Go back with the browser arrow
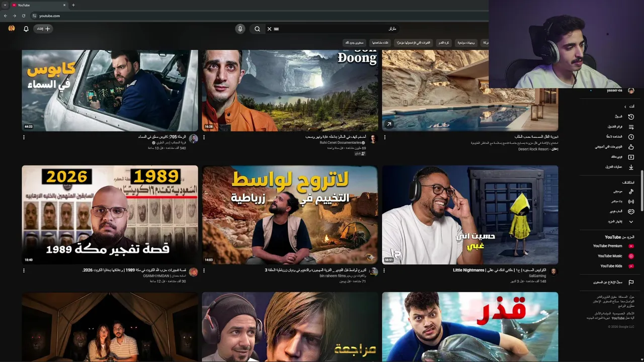This screenshot has height=362, width=644. (5, 16)
